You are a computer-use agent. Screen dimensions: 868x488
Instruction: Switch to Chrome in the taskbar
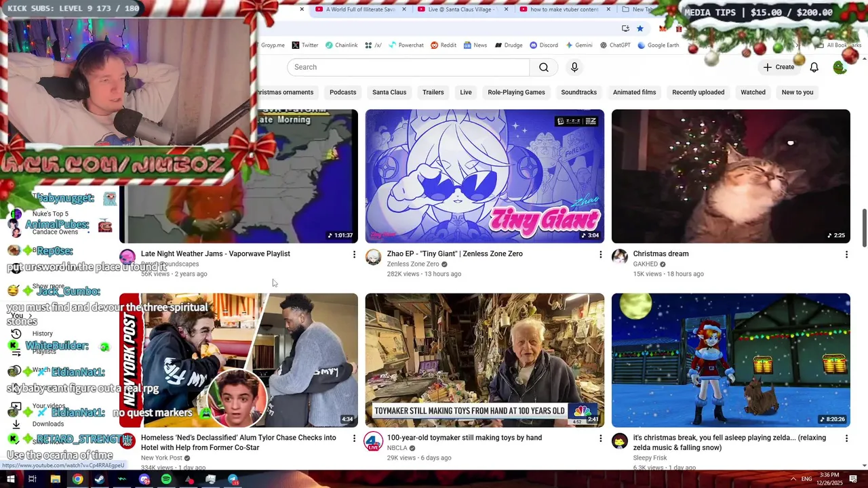pos(77,479)
